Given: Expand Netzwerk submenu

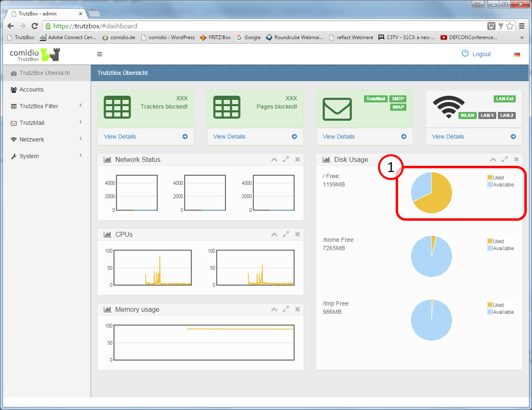Looking at the screenshot, I should [x=47, y=139].
